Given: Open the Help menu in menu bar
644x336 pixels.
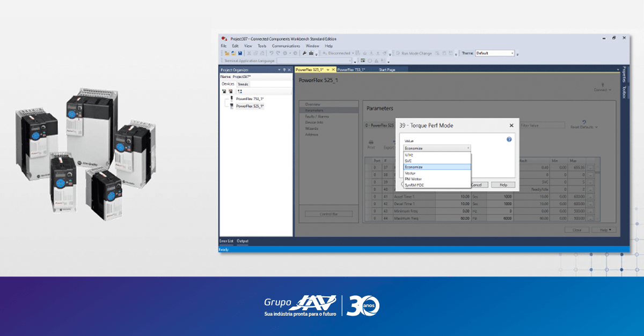Looking at the screenshot, I should click(x=329, y=46).
